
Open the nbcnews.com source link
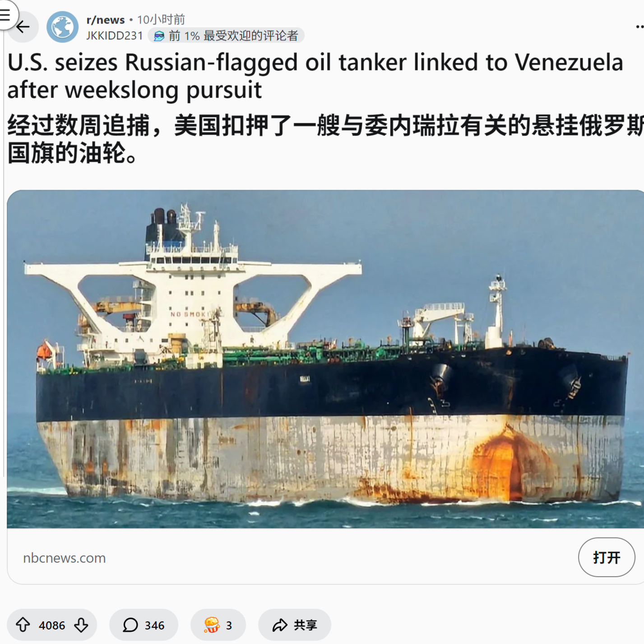click(x=65, y=558)
